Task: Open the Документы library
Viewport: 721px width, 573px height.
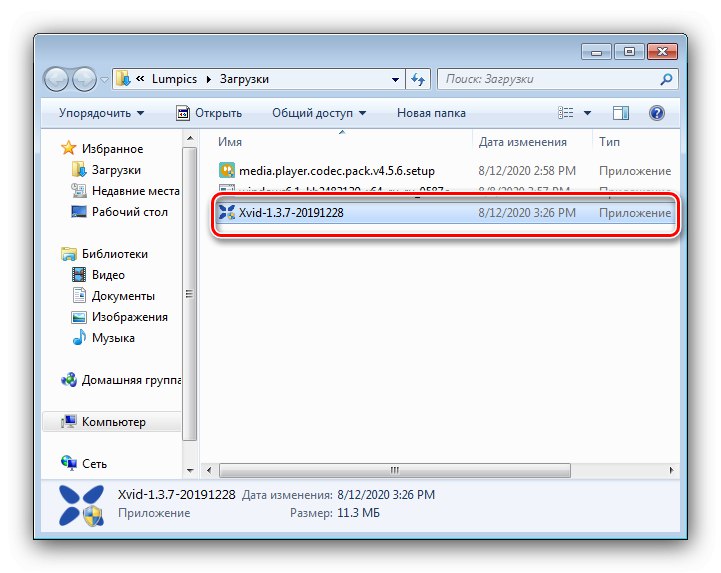Action: [x=123, y=296]
